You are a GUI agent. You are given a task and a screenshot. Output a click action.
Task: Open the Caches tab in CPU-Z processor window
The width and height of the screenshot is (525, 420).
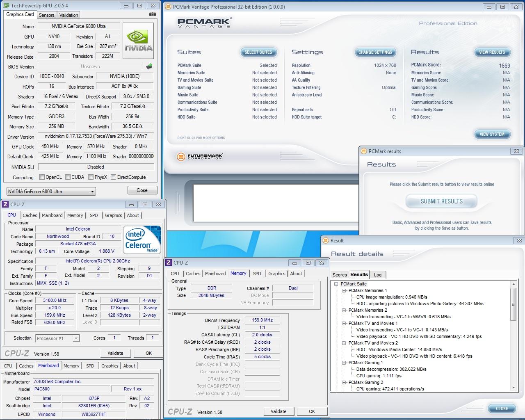(30, 215)
